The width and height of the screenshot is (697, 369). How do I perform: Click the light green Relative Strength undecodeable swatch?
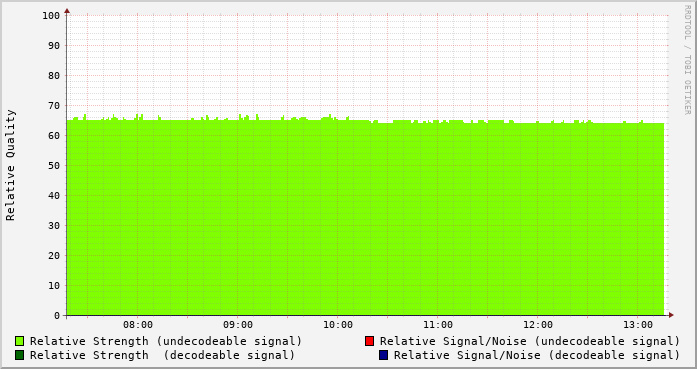[x=20, y=341]
